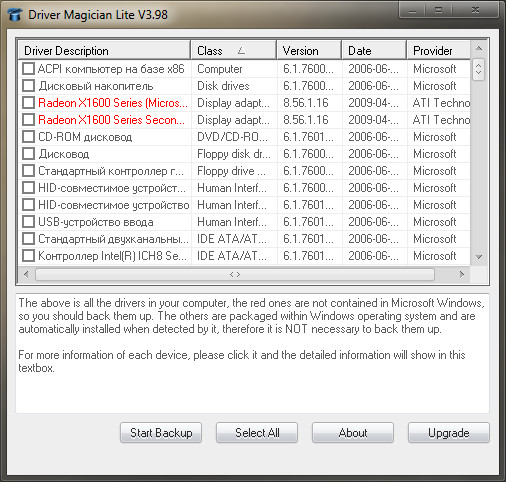Select the HID-совместимое устройство full-name row
This screenshot has width=506, height=482.
pos(244,205)
